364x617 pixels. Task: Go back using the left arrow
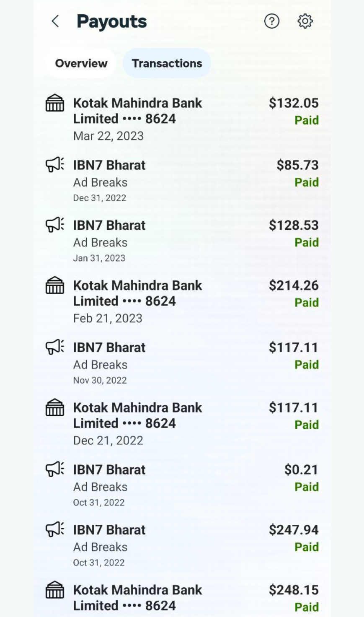pos(55,21)
